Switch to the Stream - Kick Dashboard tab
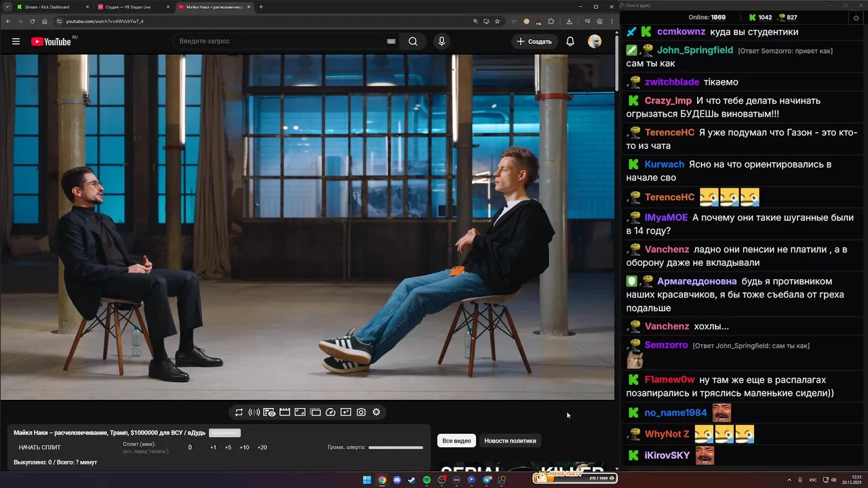The width and height of the screenshot is (868, 488). click(x=51, y=7)
